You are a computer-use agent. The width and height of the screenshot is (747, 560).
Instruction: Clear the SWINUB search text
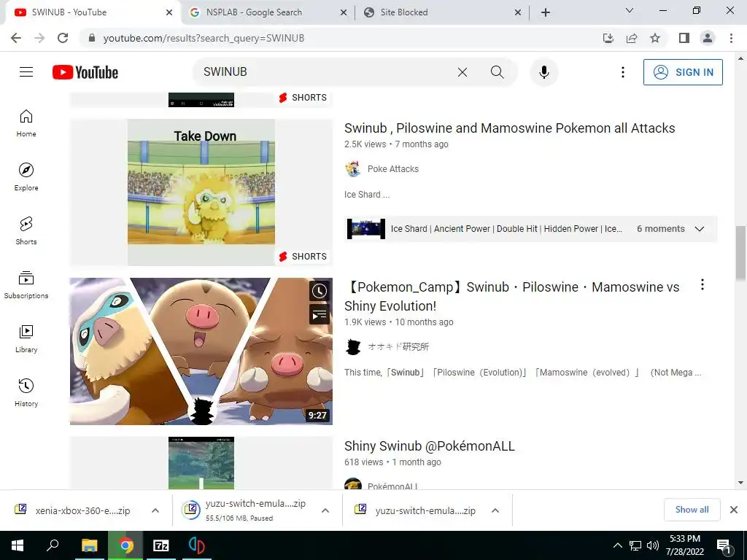click(x=462, y=72)
